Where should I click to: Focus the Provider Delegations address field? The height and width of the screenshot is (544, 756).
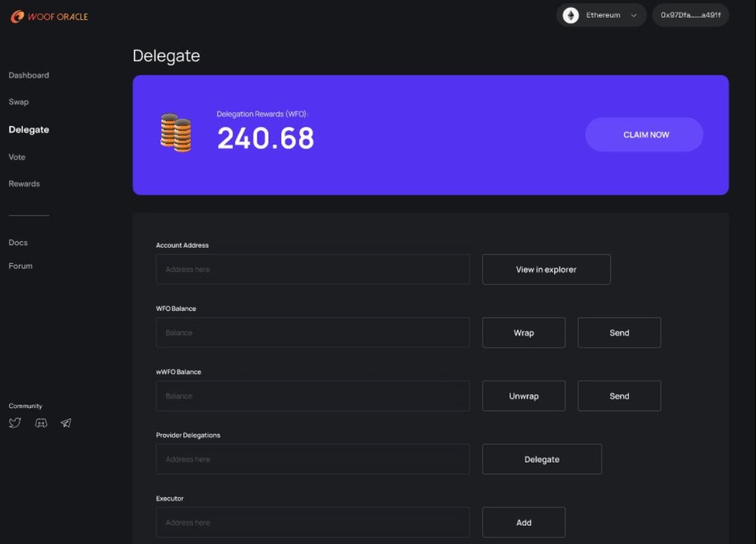[x=313, y=459]
